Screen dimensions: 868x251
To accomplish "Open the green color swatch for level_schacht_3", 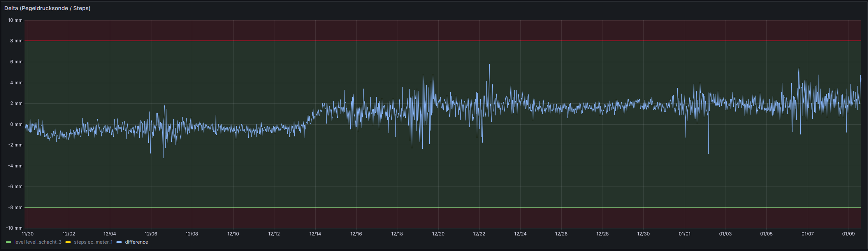I will point(9,242).
